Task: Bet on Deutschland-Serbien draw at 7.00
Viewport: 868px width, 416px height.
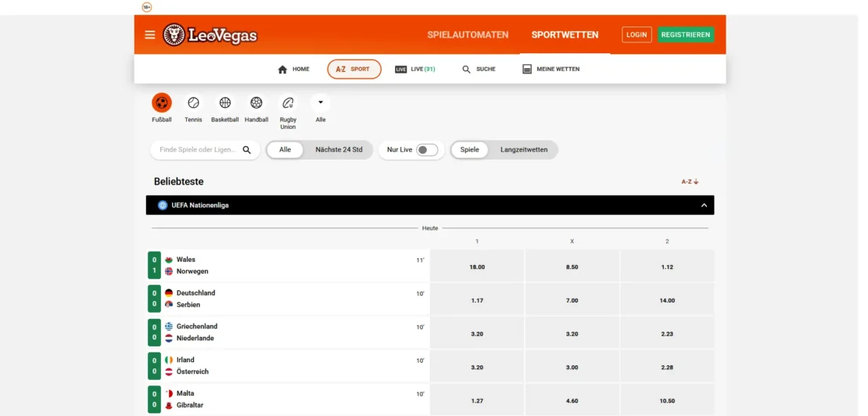Action: pos(572,300)
